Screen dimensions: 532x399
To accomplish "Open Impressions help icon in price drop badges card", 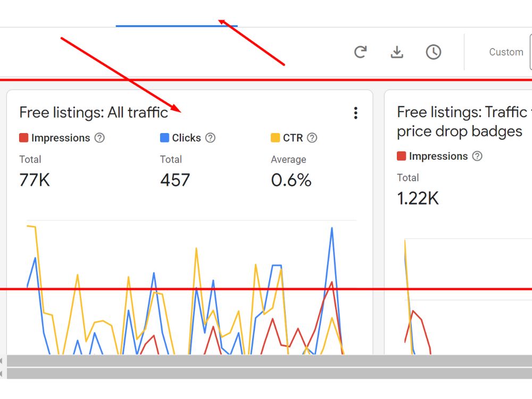I will 477,156.
